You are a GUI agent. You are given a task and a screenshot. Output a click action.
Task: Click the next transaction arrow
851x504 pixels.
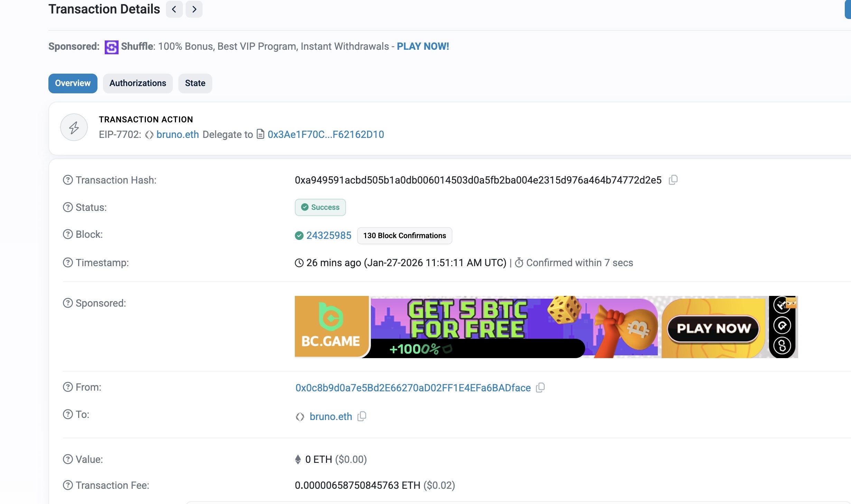pos(194,9)
